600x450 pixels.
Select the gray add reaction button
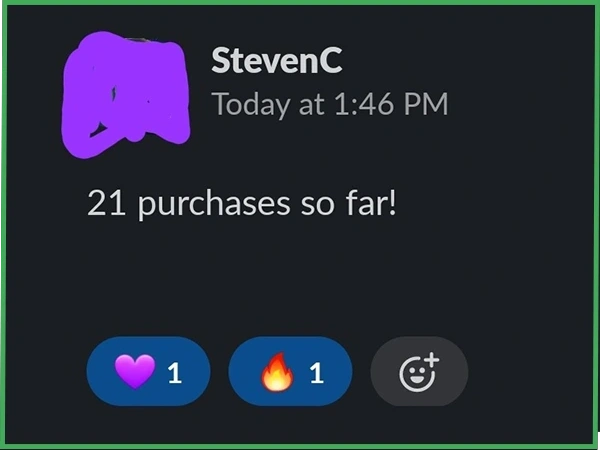coord(419,371)
